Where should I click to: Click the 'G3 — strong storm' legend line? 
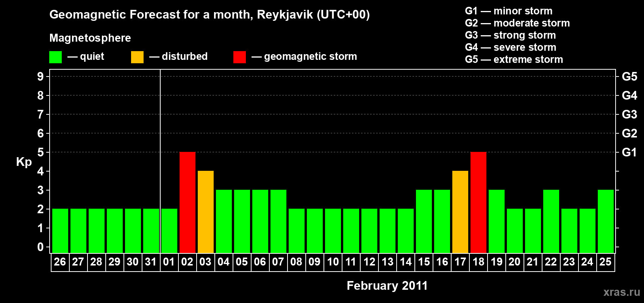tap(510, 35)
